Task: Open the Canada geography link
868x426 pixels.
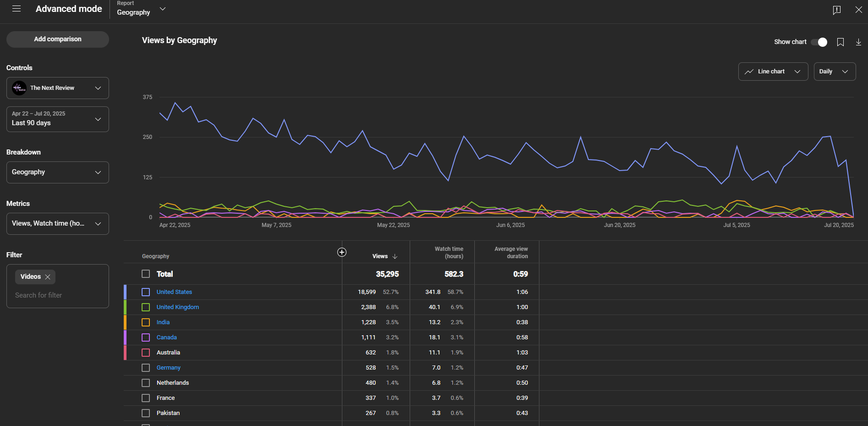Action: click(x=167, y=337)
